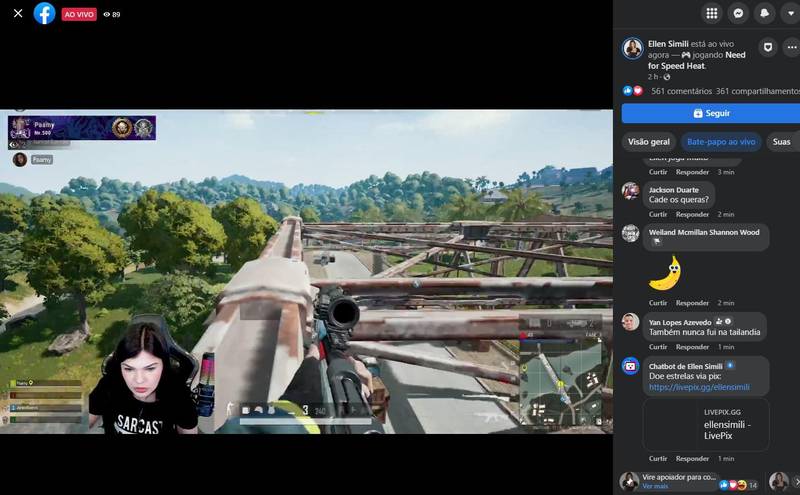Open Weiland Mcmillan Shannon Wood's avatar
800x495 pixels.
[x=631, y=233]
